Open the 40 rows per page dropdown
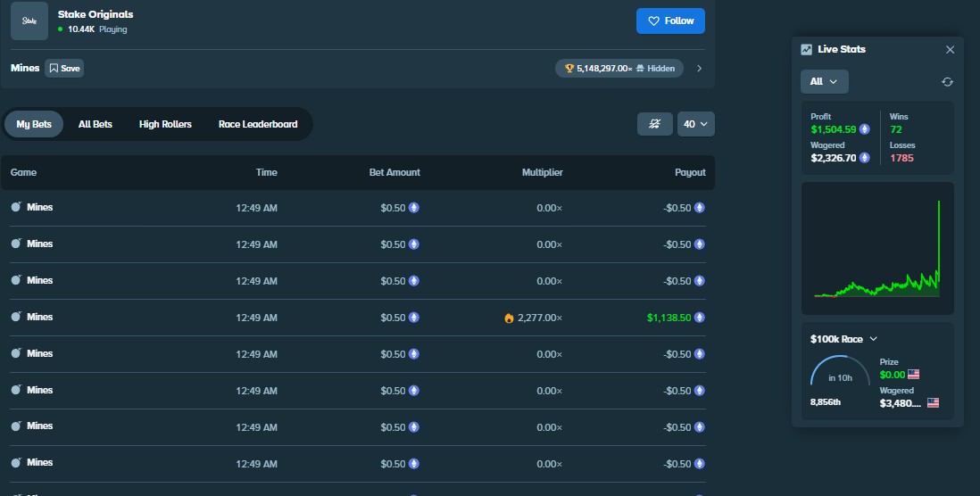Image resolution: width=980 pixels, height=496 pixels. point(695,124)
